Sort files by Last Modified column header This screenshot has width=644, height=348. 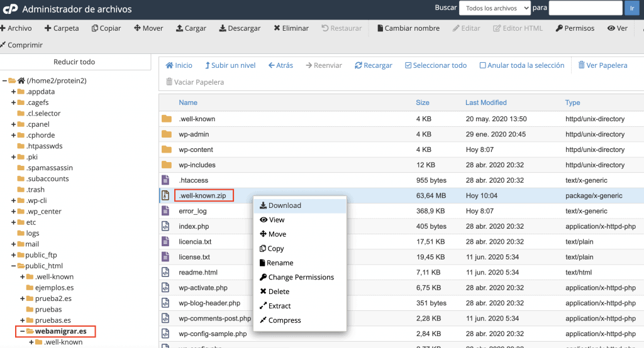click(486, 102)
